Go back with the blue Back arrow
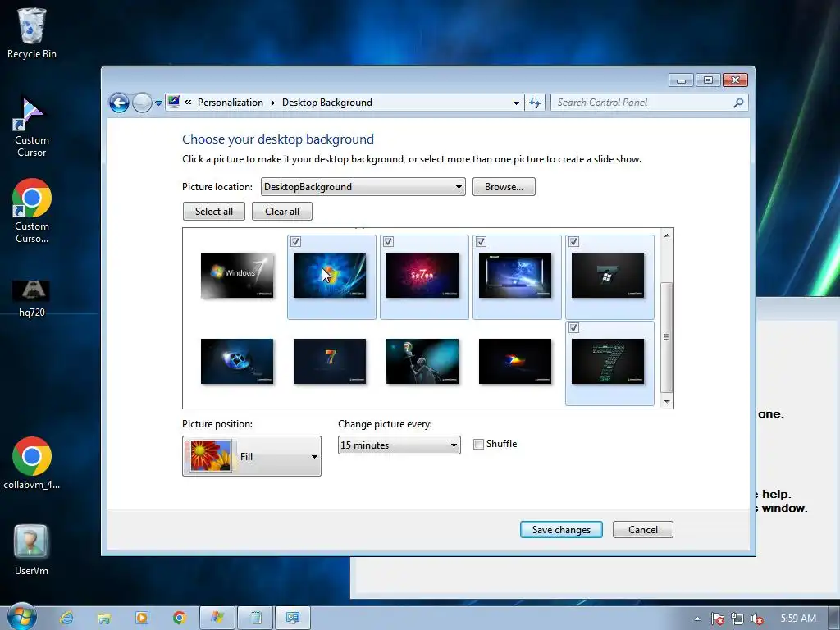This screenshot has width=840, height=630. [x=119, y=103]
